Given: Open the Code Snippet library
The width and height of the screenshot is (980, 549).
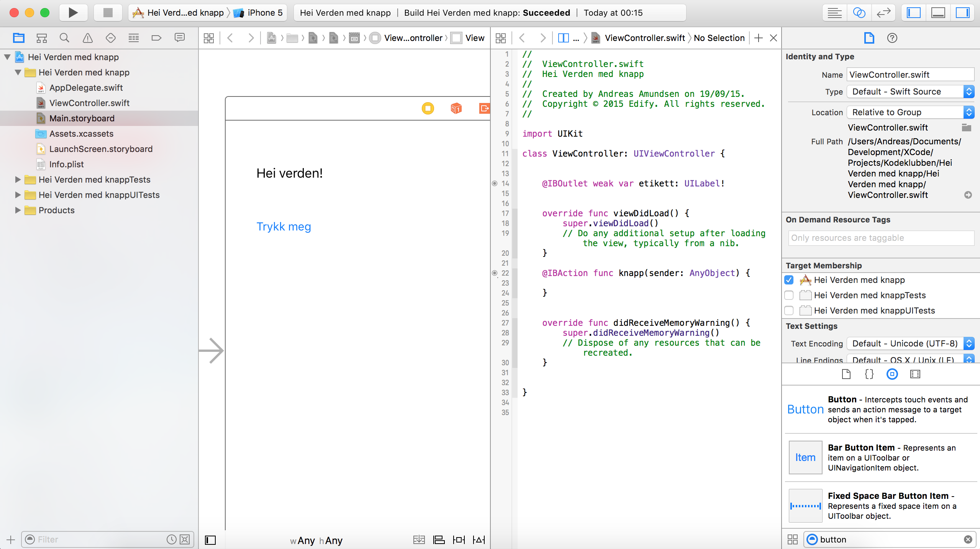Looking at the screenshot, I should pos(869,374).
